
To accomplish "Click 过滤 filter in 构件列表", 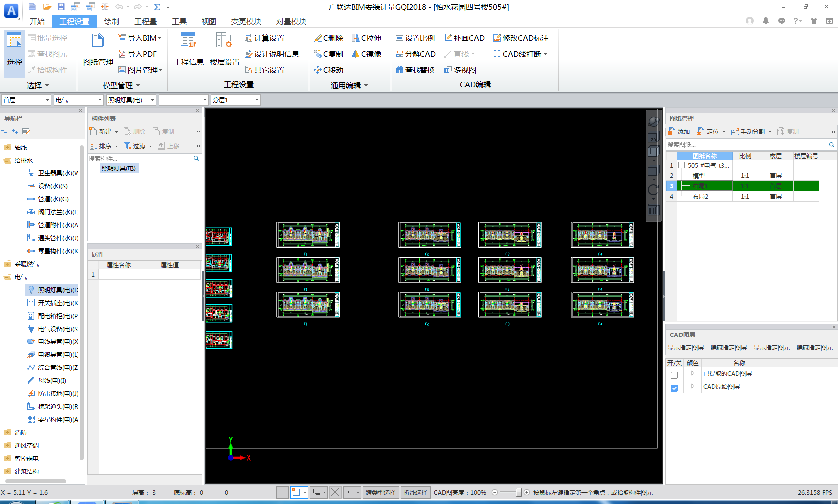I will pos(135,146).
